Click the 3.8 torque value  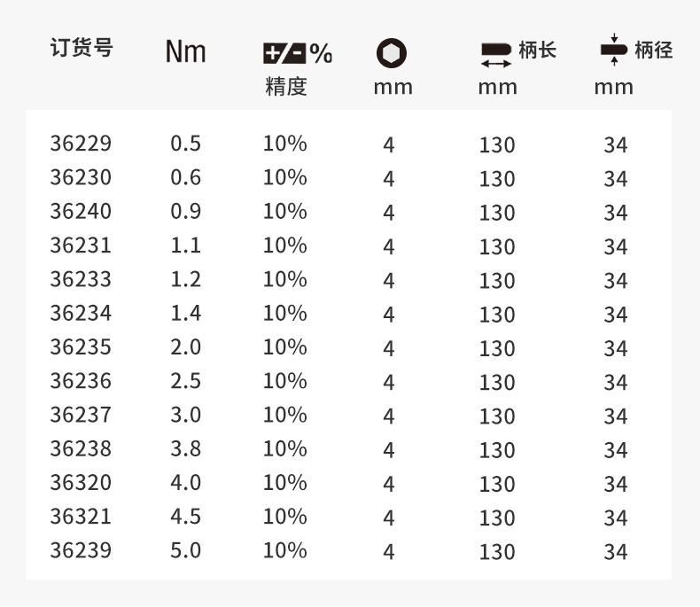(x=185, y=448)
